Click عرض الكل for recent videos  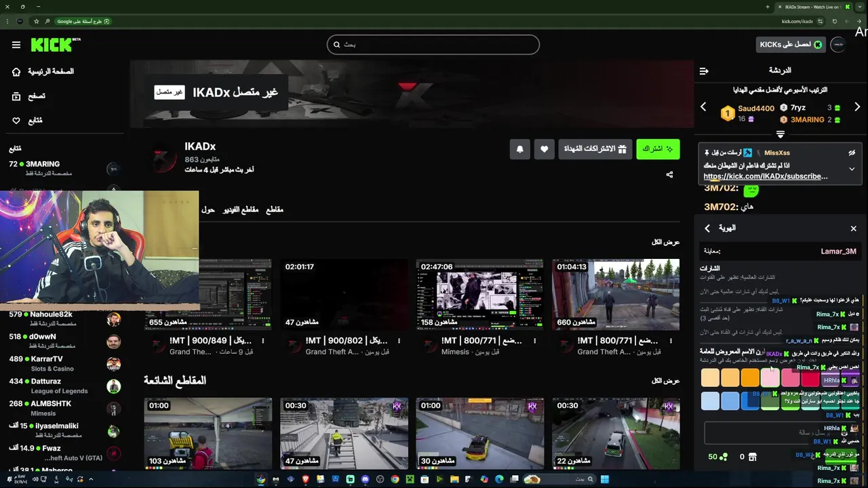(665, 242)
